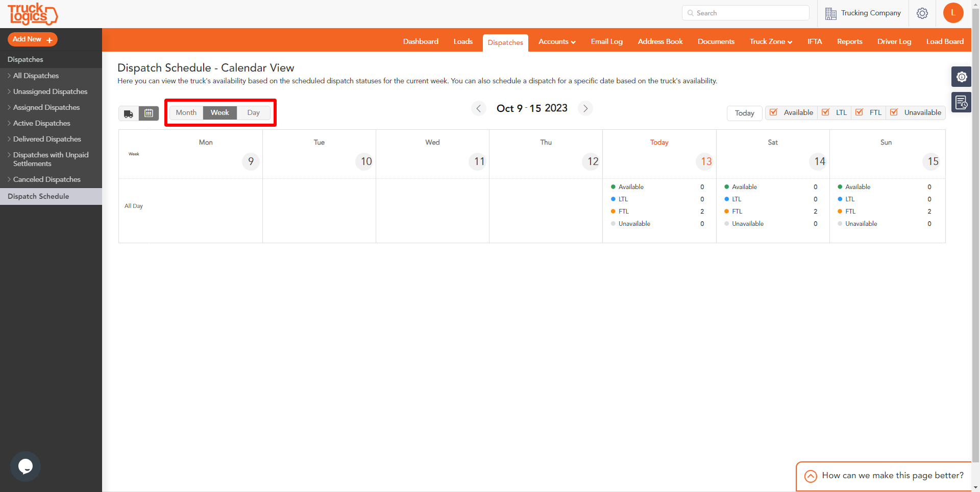The image size is (980, 492).
Task: Open the Truck Zone dropdown
Action: click(770, 41)
